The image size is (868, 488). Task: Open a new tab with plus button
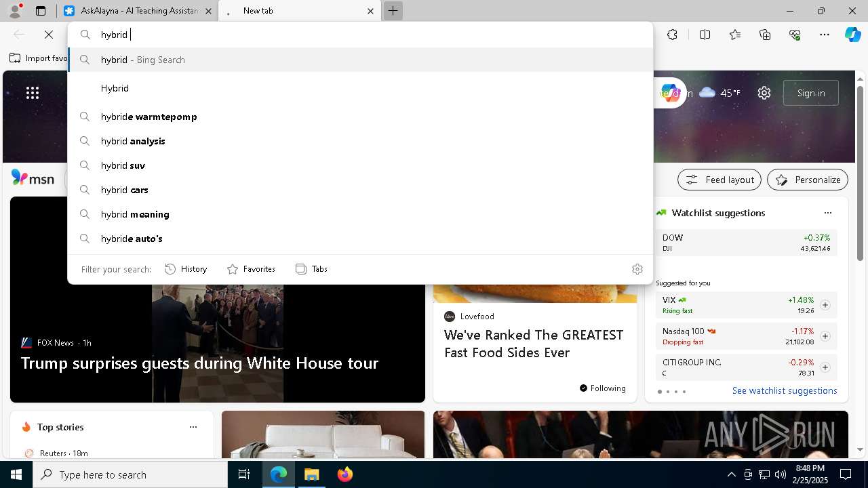point(393,11)
